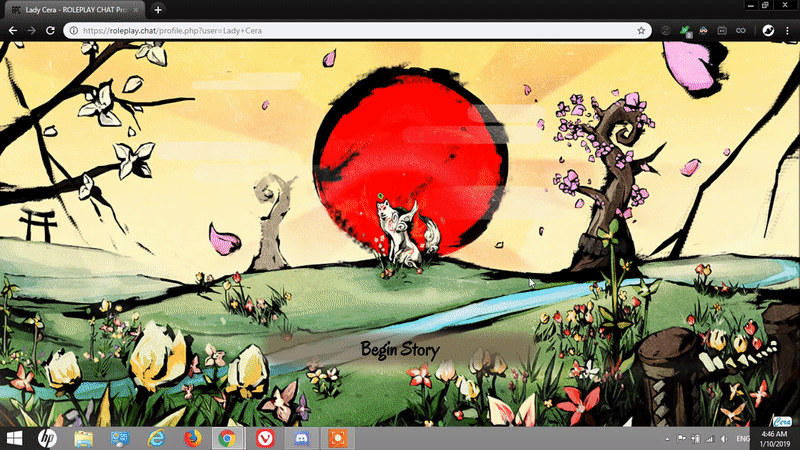800x450 pixels.
Task: Click the white wolf in the artwork
Action: pos(407,235)
